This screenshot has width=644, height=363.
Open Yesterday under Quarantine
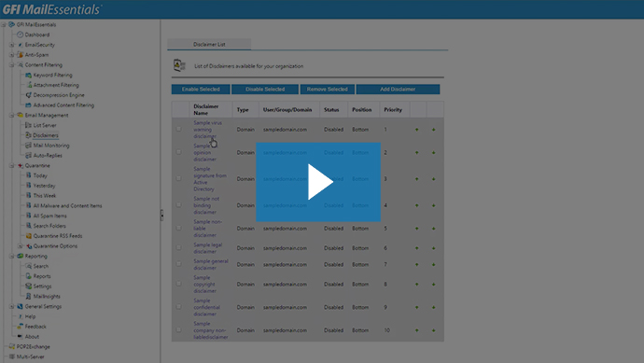click(45, 186)
